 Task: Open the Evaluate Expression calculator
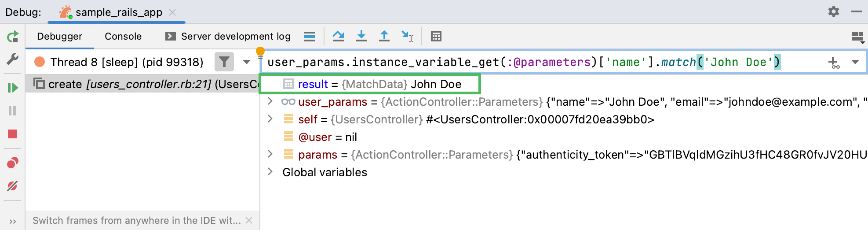pyautogui.click(x=436, y=36)
